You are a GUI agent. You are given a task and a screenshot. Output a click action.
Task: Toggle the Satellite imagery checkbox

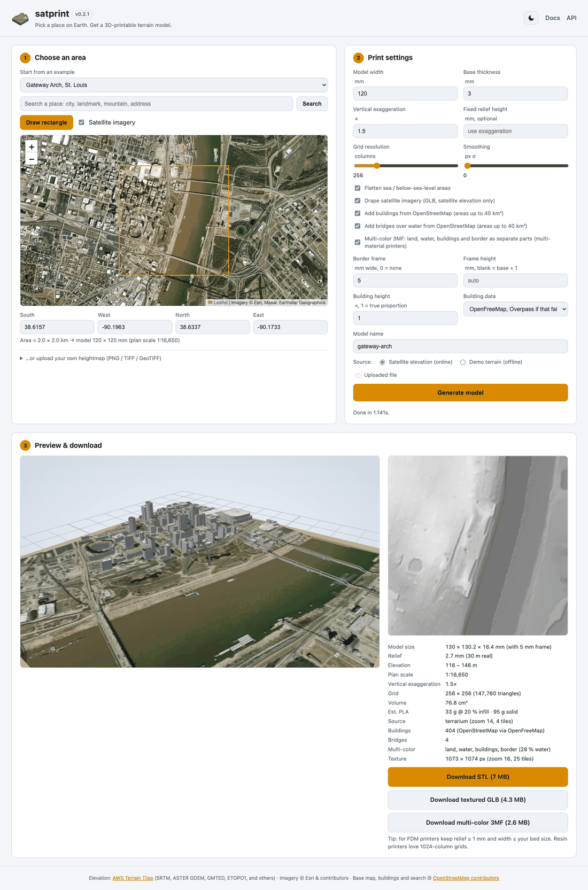tap(82, 122)
